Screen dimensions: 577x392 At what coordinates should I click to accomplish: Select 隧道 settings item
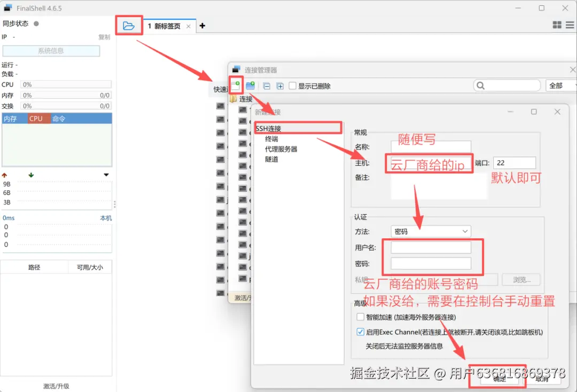pyautogui.click(x=271, y=159)
